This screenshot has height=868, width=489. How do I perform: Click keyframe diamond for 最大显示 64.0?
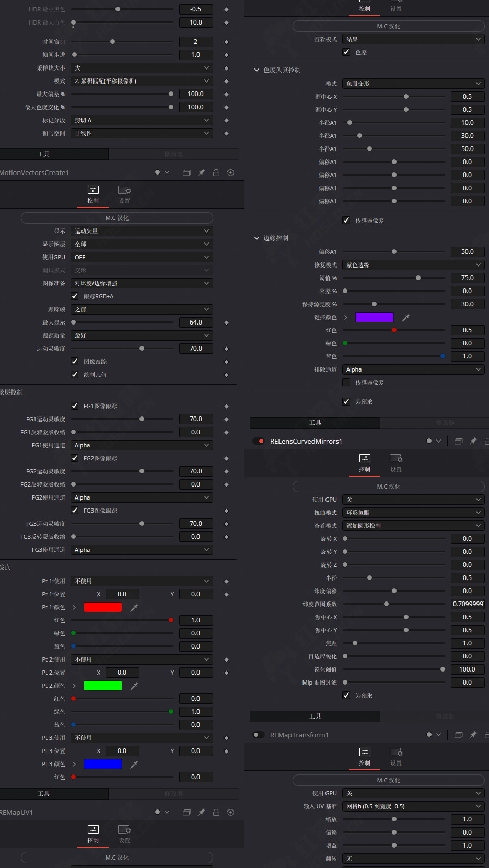tap(226, 322)
